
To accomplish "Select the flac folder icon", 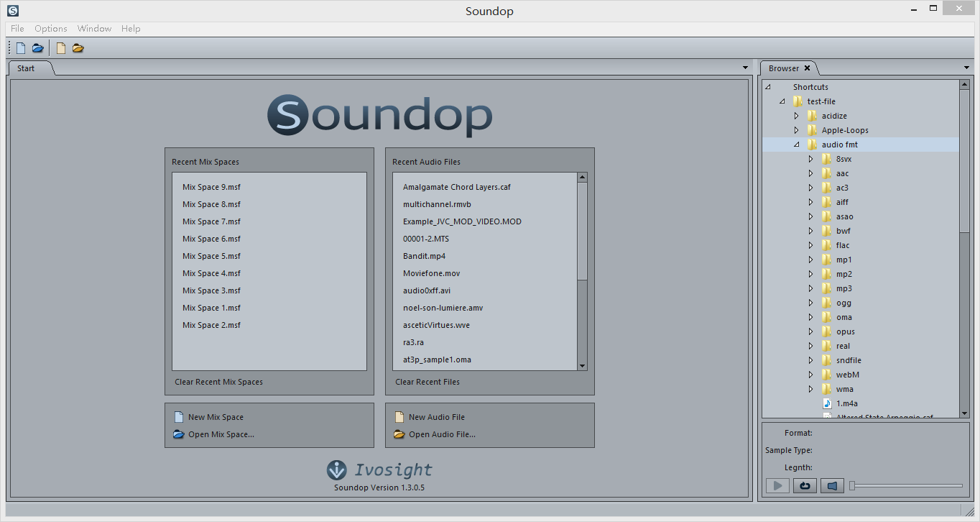I will click(x=827, y=245).
